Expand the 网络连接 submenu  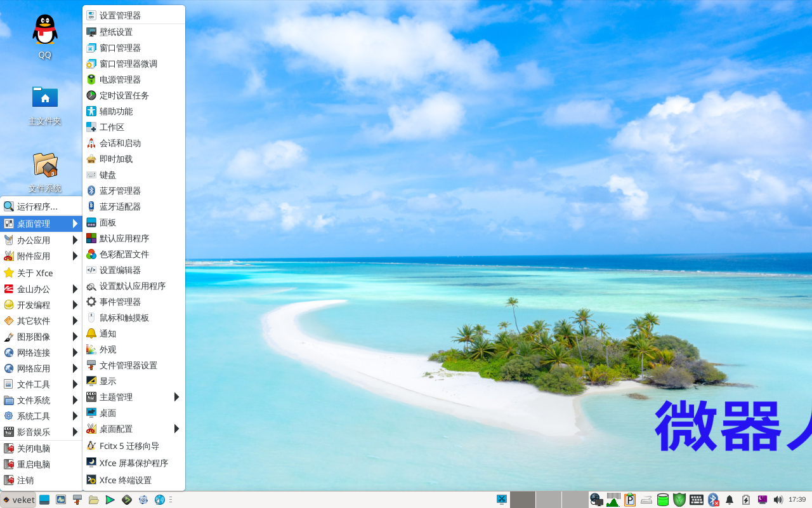coord(42,352)
